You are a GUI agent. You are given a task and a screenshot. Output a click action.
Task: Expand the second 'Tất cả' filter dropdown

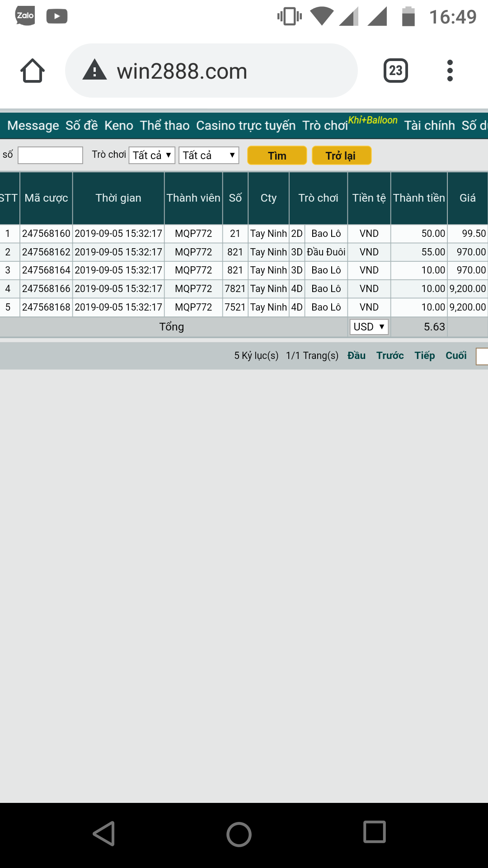pos(209,156)
